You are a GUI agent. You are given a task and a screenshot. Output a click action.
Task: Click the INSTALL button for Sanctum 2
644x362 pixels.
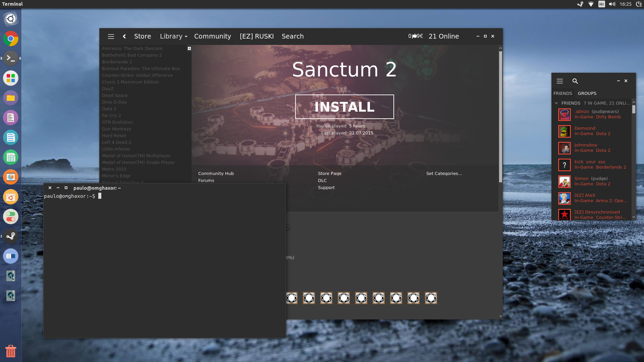[x=344, y=107]
